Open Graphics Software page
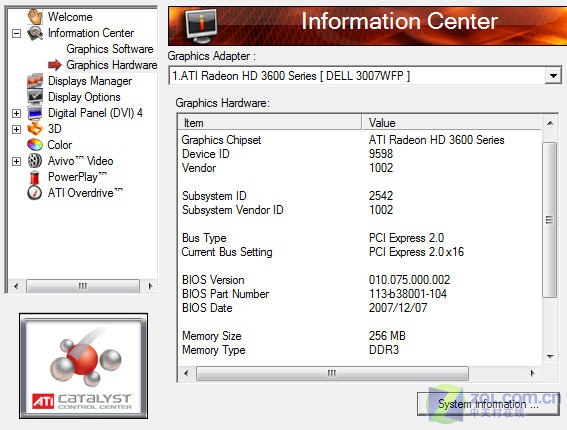567x430 pixels. click(110, 49)
